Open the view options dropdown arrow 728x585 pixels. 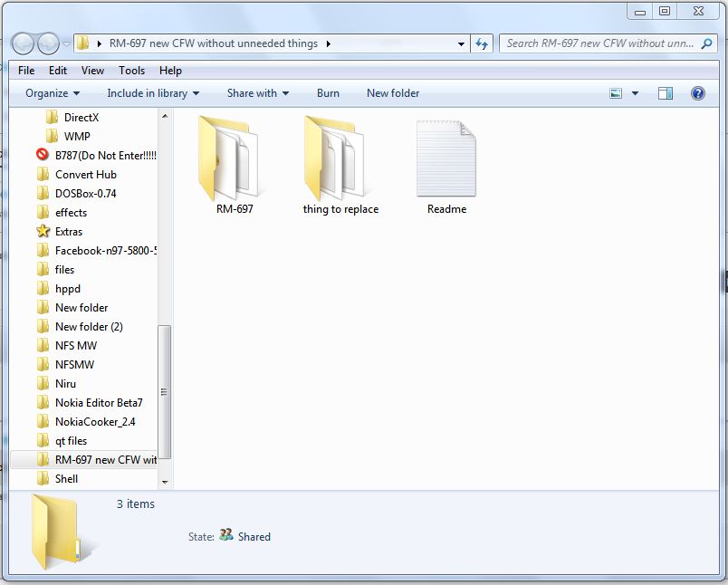[x=635, y=93]
